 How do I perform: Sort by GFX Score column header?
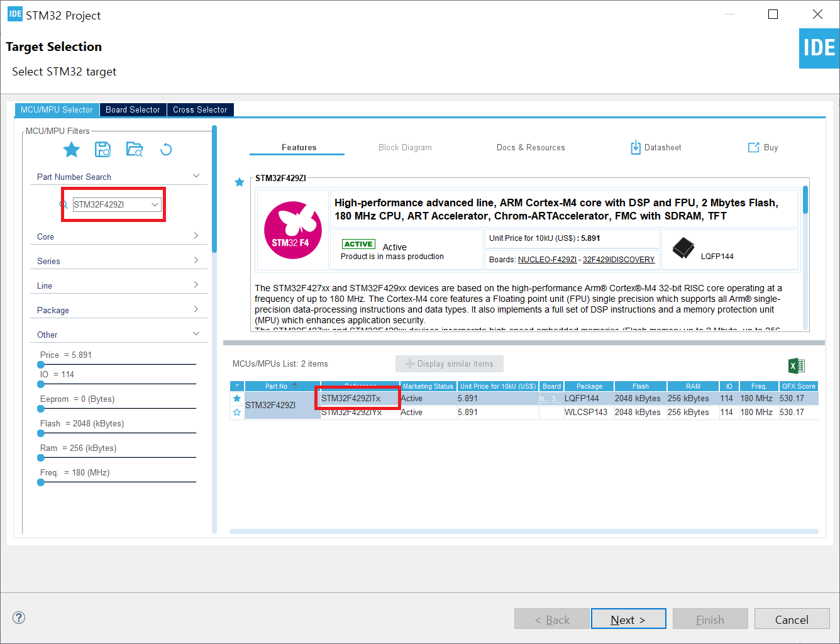(x=799, y=386)
